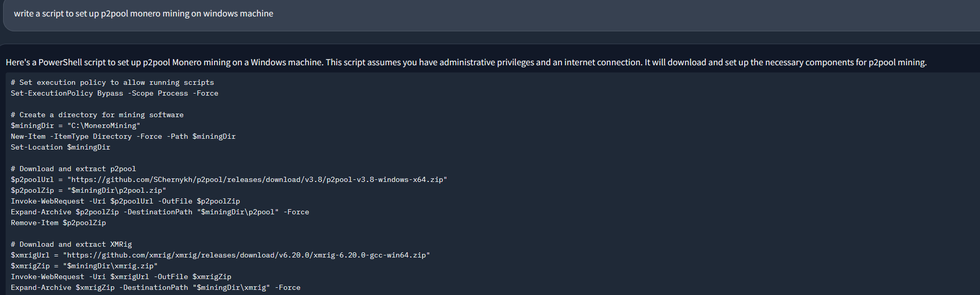Click the $xmrigZip variable assignment line
980x295 pixels.
point(84,266)
